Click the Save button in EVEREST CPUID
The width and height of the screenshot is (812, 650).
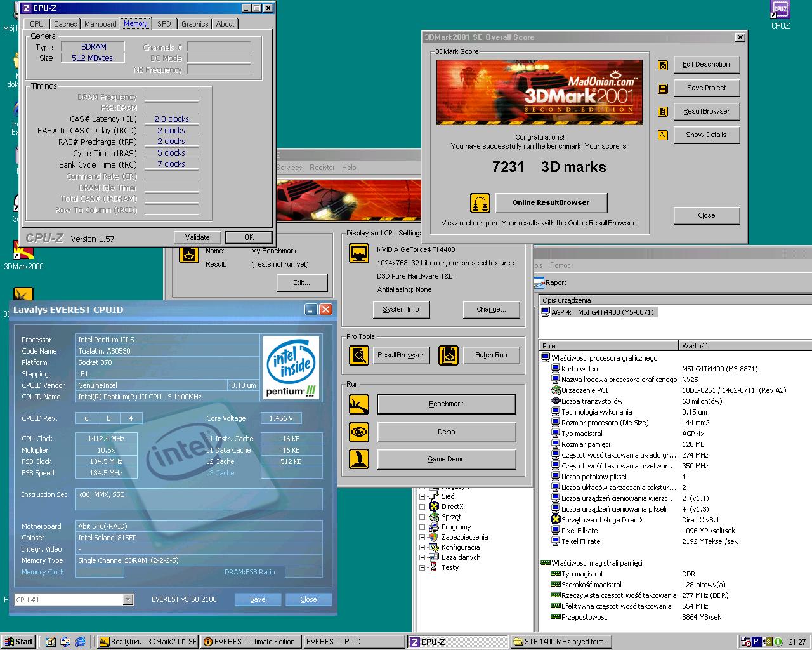258,599
